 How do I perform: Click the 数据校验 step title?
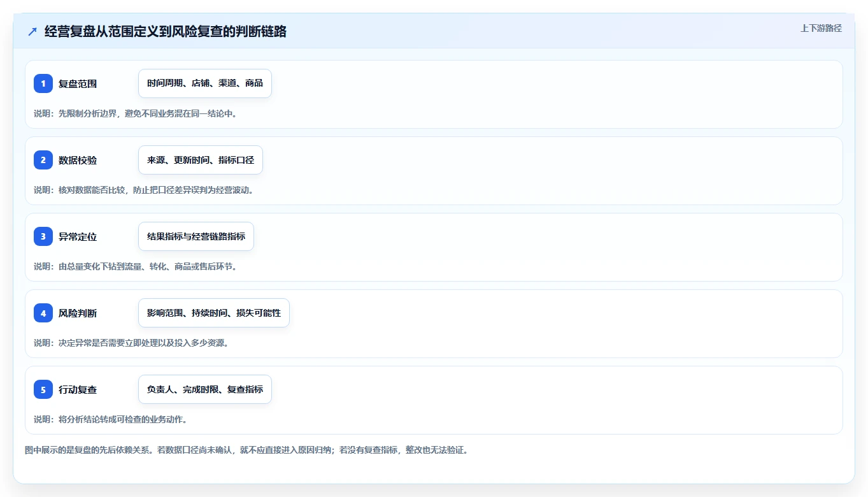pos(78,160)
